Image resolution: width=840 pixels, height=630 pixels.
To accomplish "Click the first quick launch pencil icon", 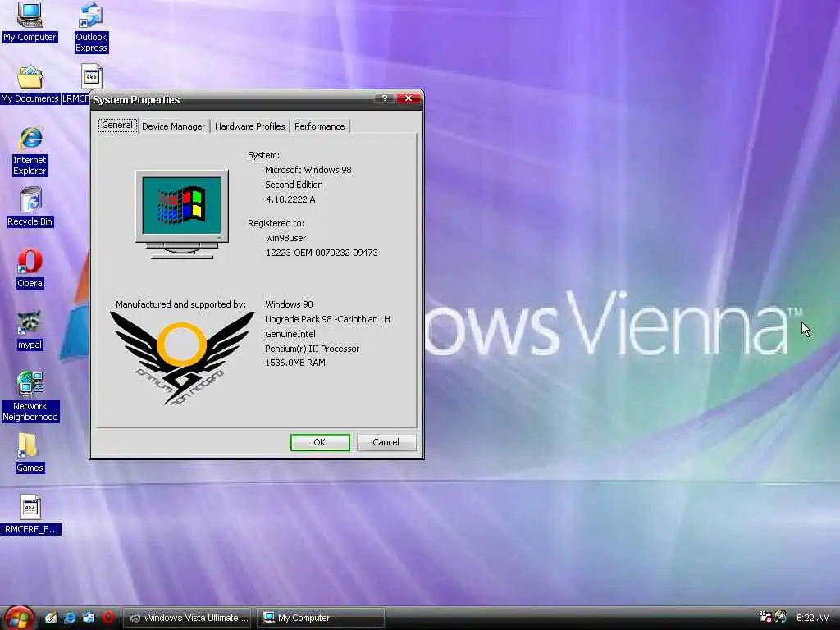I will point(52,618).
